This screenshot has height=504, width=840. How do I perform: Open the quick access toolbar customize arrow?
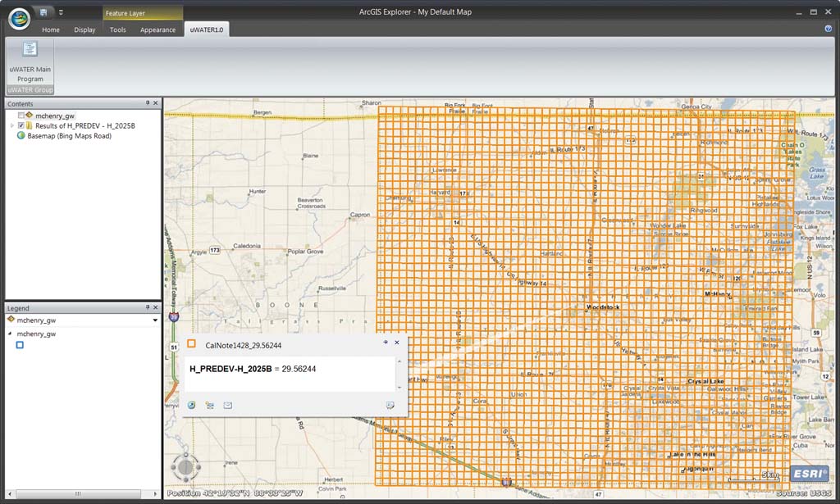coord(61,12)
